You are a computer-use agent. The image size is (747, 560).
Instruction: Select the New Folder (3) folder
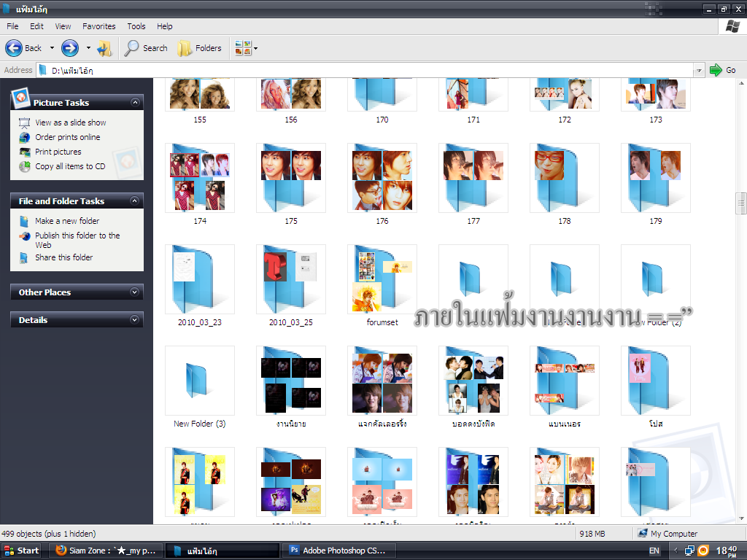click(x=200, y=386)
